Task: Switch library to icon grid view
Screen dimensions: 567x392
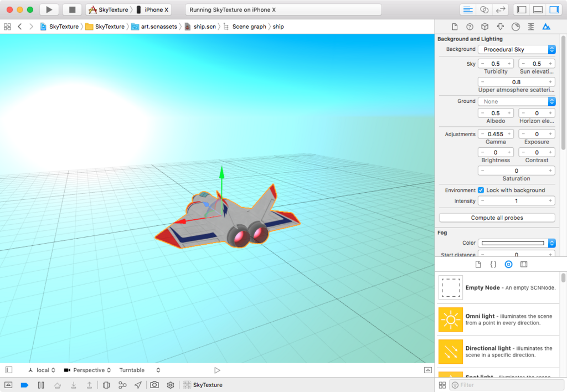Action: 442,385
